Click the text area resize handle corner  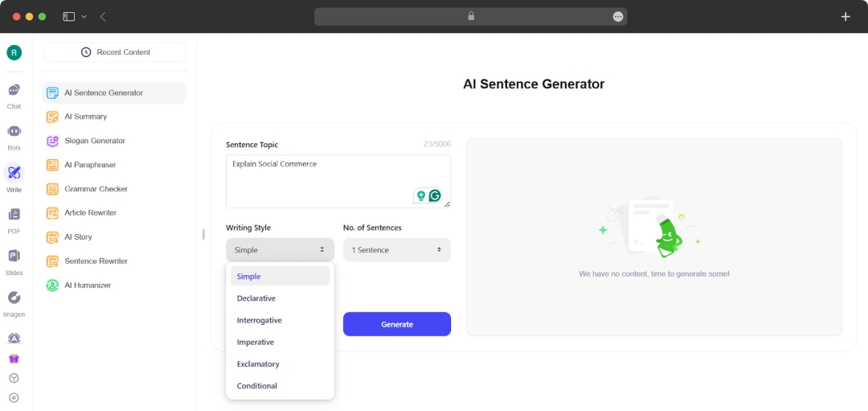[447, 204]
